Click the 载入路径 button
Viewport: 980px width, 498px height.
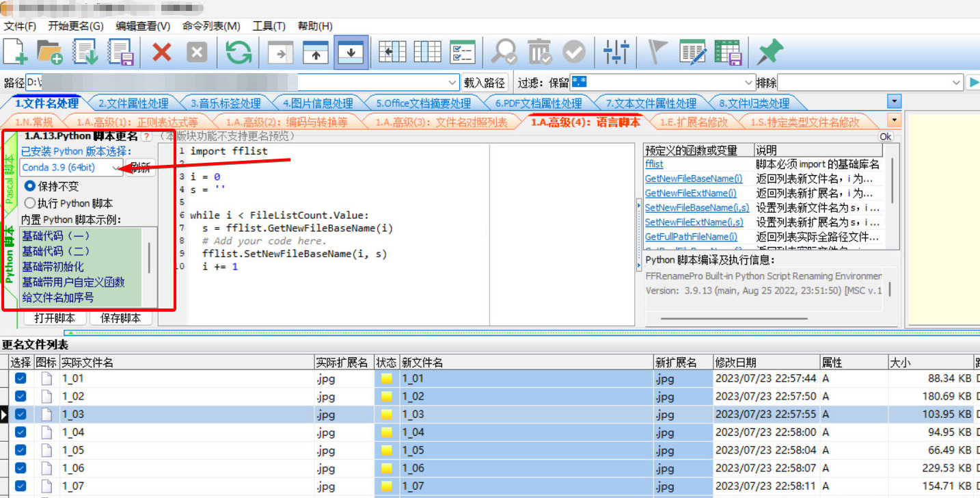coord(485,83)
